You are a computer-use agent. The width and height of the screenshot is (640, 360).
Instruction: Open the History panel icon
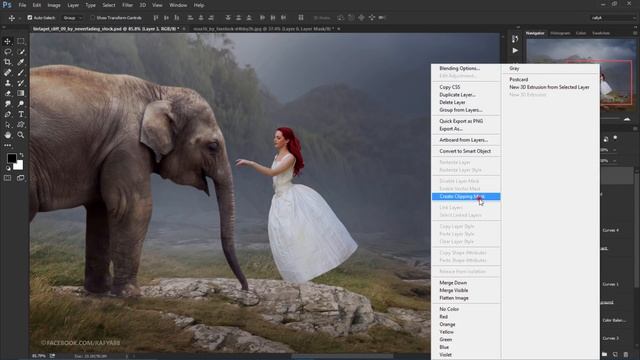515,39
